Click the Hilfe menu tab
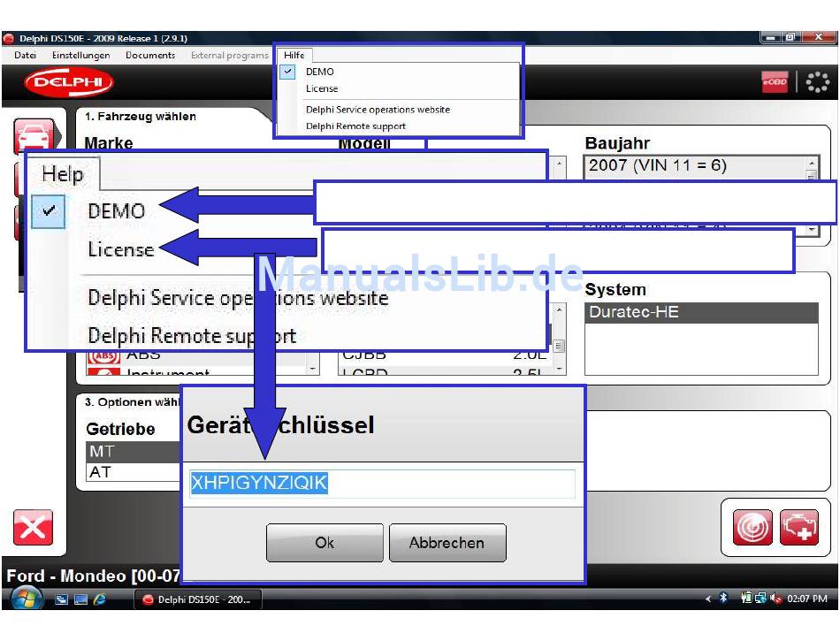 click(294, 55)
